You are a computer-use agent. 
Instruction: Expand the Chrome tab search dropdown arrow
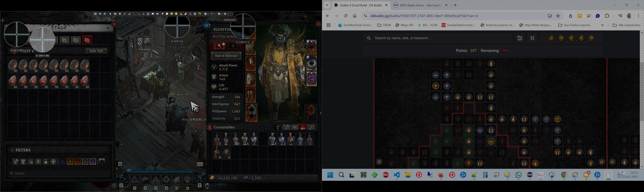[327, 5]
